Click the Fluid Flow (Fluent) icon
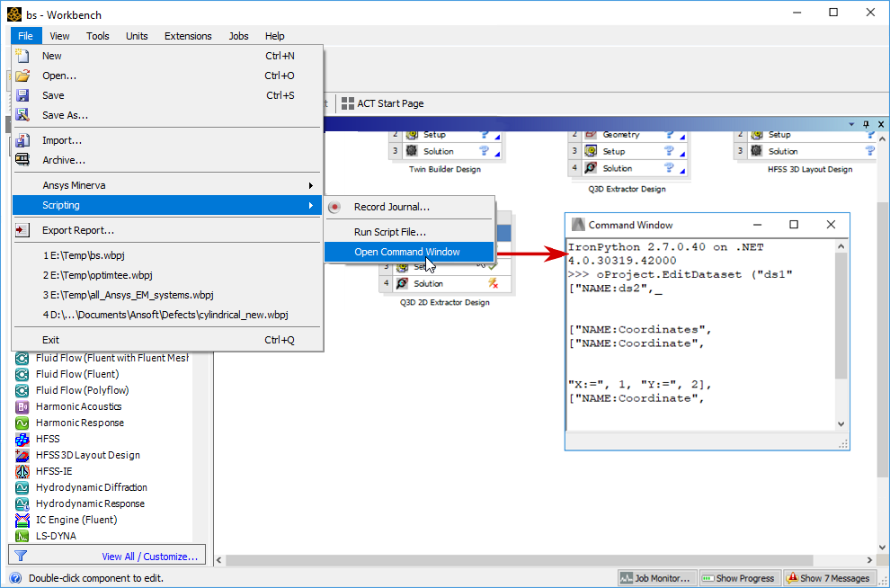 [24, 374]
